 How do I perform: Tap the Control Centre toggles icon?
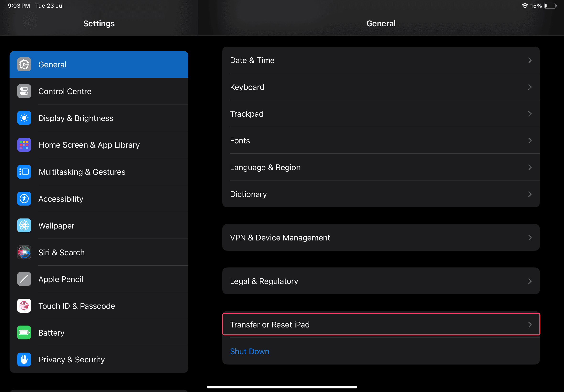[x=24, y=91]
